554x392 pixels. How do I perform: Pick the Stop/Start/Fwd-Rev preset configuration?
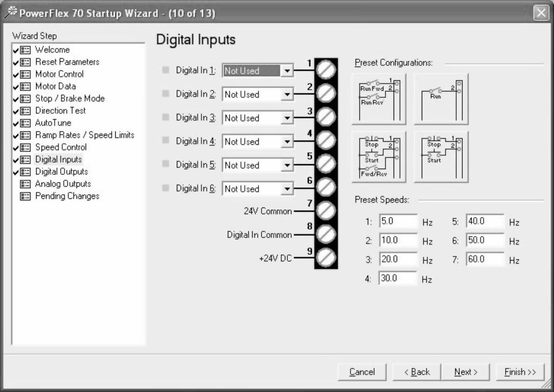pos(379,157)
